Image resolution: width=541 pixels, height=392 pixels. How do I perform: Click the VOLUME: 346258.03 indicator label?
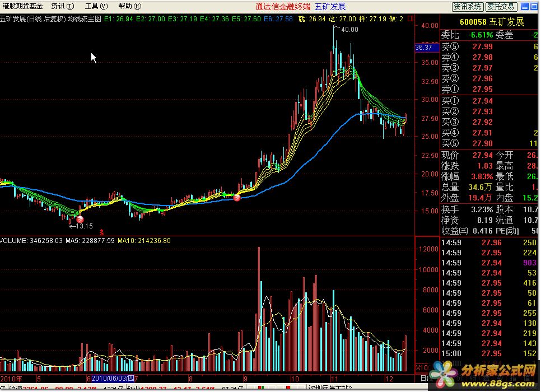(x=31, y=241)
